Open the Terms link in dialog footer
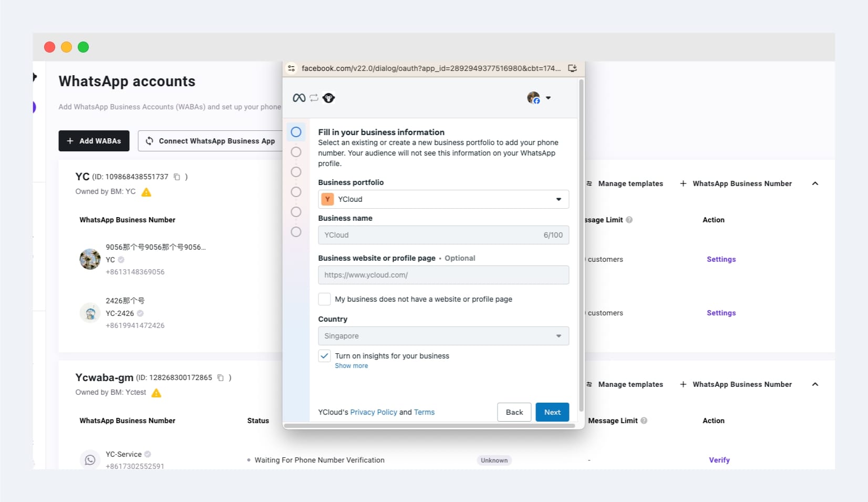 (424, 412)
